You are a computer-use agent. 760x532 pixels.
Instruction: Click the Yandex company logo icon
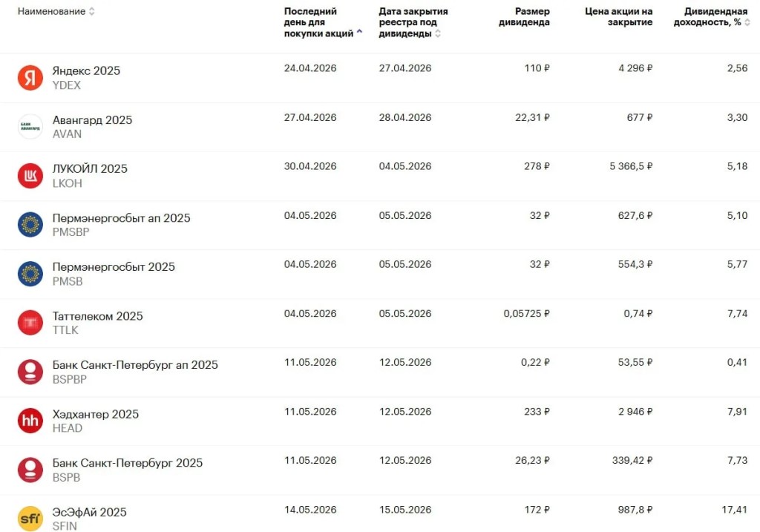[x=30, y=77]
